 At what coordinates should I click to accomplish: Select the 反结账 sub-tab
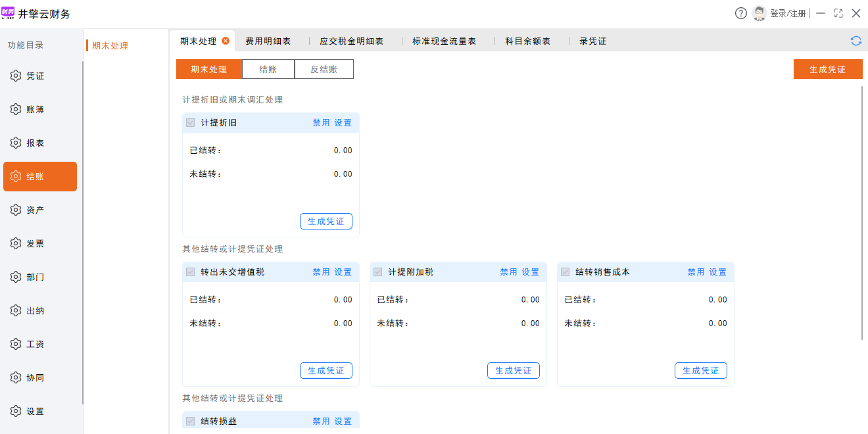tap(324, 69)
